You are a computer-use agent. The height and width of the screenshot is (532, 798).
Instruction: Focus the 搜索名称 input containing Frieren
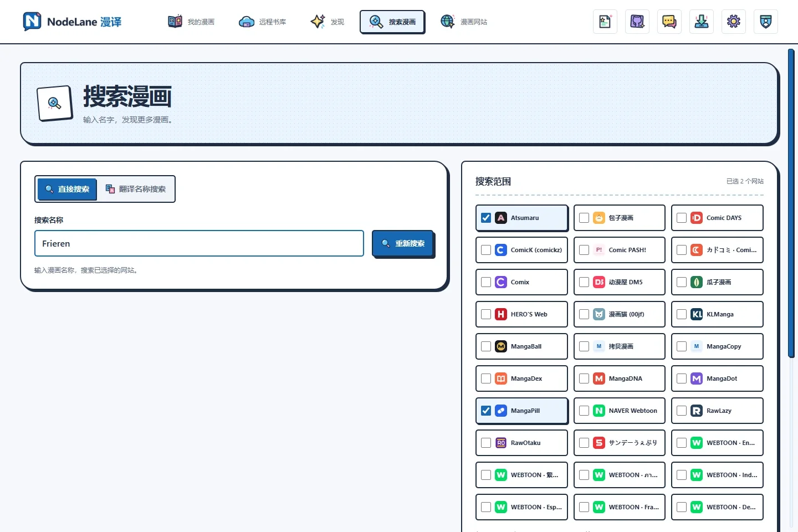199,243
